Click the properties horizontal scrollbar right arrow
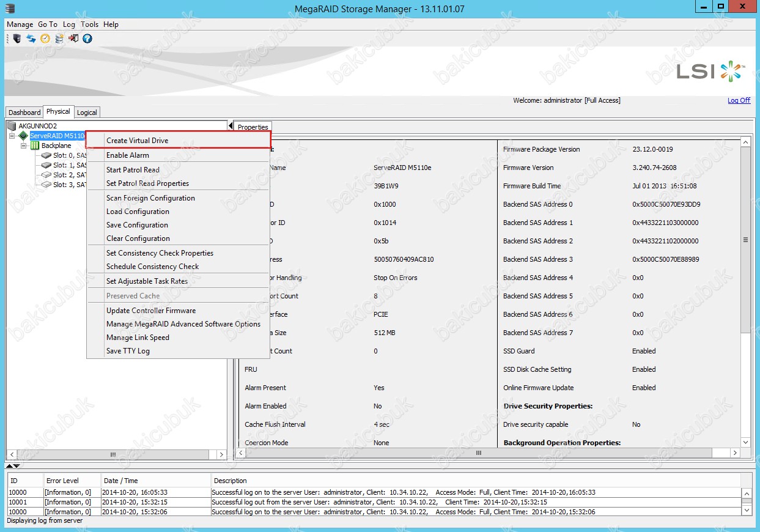 pyautogui.click(x=735, y=453)
